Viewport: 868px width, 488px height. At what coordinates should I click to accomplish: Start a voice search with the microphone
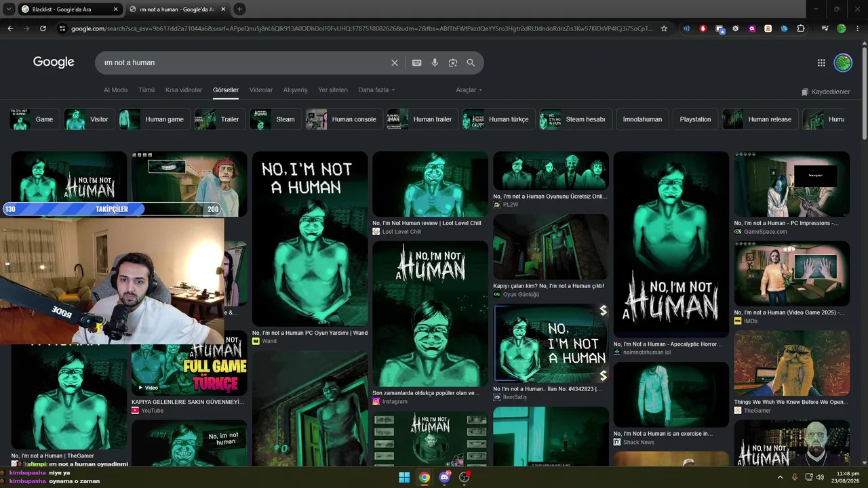coord(435,62)
